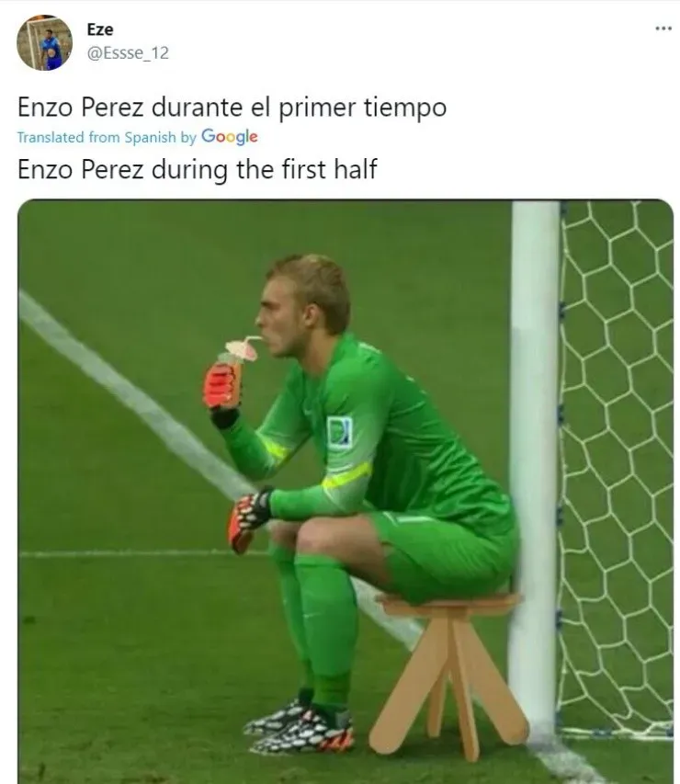This screenshot has height=784, width=680.
Task: Open the display name Eze
Action: click(100, 29)
